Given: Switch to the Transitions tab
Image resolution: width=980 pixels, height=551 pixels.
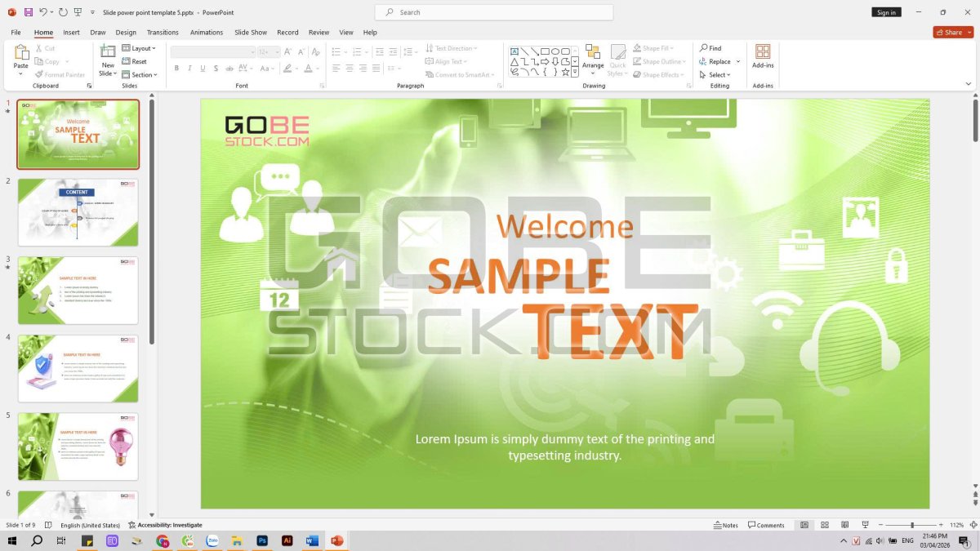Looking at the screenshot, I should [x=163, y=32].
